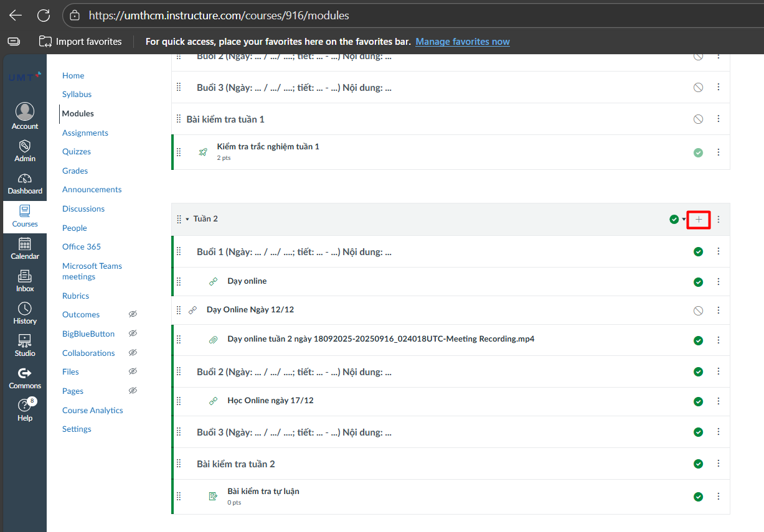Screen dimensions: 764x532
Task: Click the plus icon in Tuần 2 header
Action: tap(699, 219)
